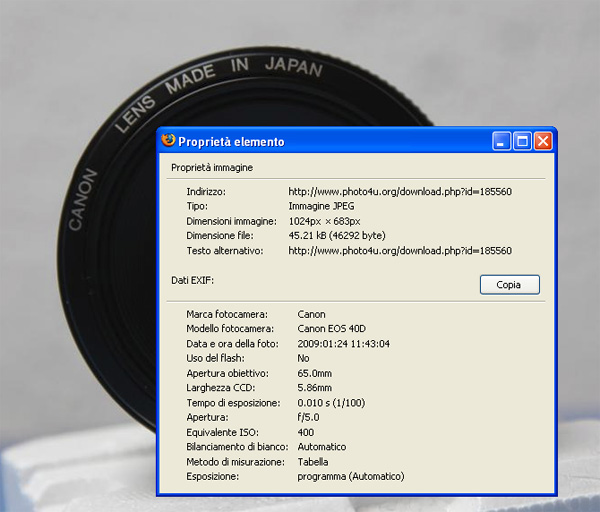600x512 pixels.
Task: Click the 'programma (Automatico)' value
Action: 351,477
